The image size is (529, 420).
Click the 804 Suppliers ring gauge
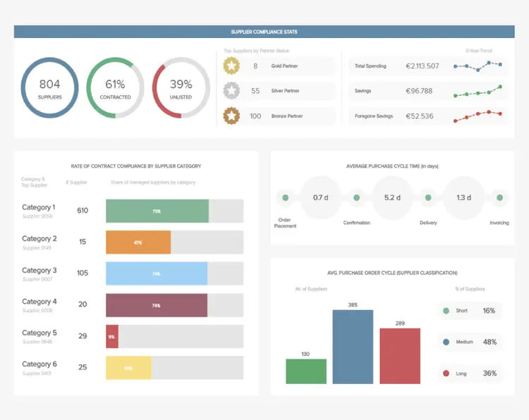pyautogui.click(x=49, y=87)
